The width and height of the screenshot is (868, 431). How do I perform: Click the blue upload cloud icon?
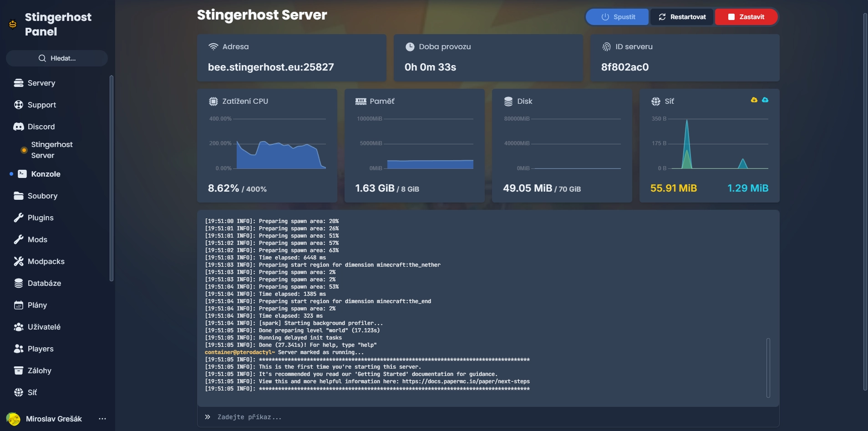(x=765, y=100)
